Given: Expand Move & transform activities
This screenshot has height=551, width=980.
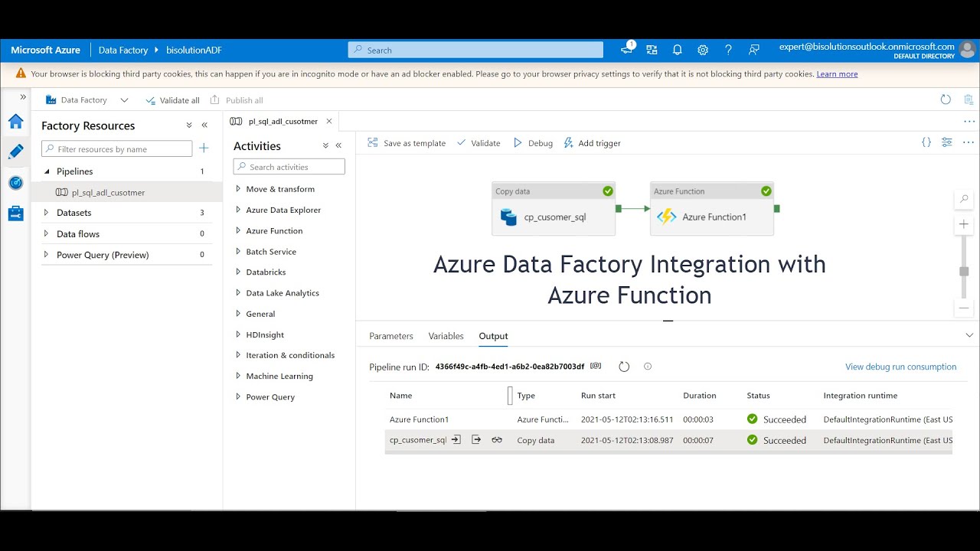Looking at the screenshot, I should click(x=238, y=189).
